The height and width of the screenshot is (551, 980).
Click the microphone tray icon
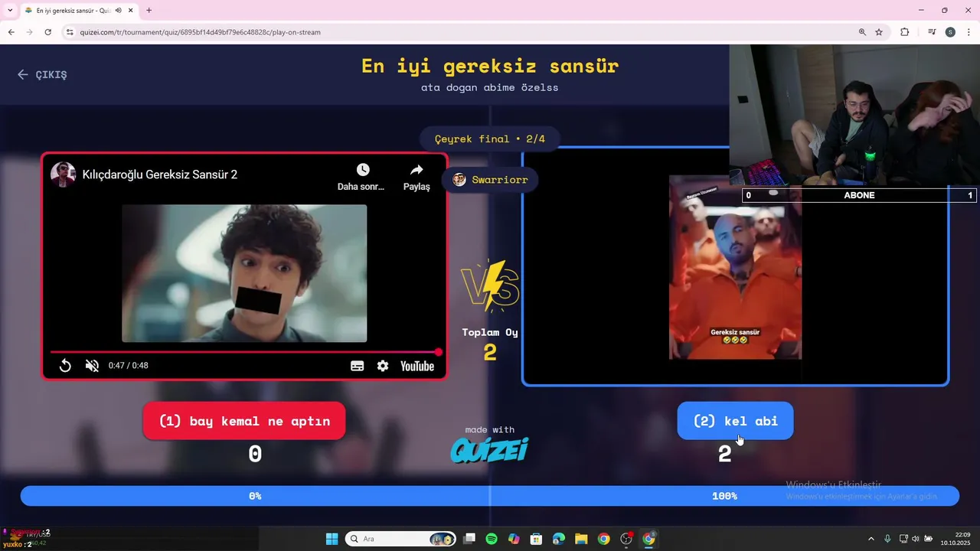[887, 539]
